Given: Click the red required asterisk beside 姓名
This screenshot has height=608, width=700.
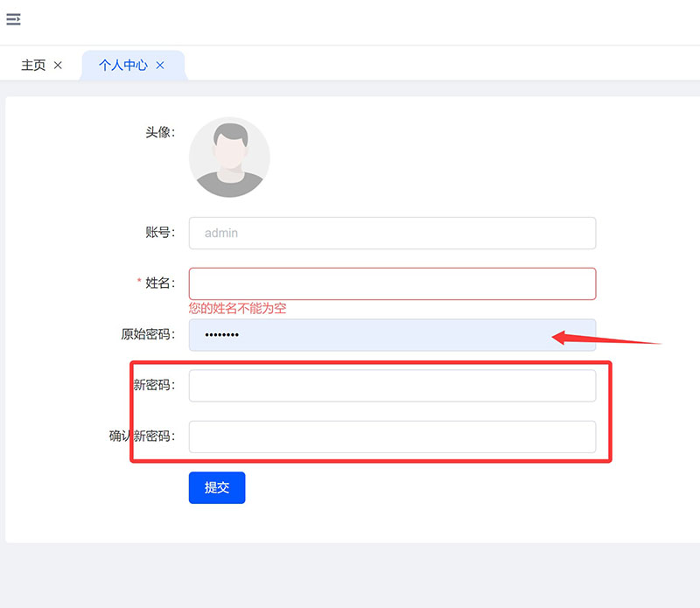Looking at the screenshot, I should (x=139, y=283).
